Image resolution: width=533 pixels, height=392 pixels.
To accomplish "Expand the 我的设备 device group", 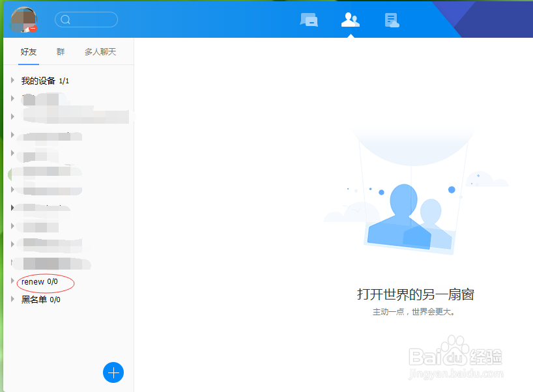I will tap(14, 80).
